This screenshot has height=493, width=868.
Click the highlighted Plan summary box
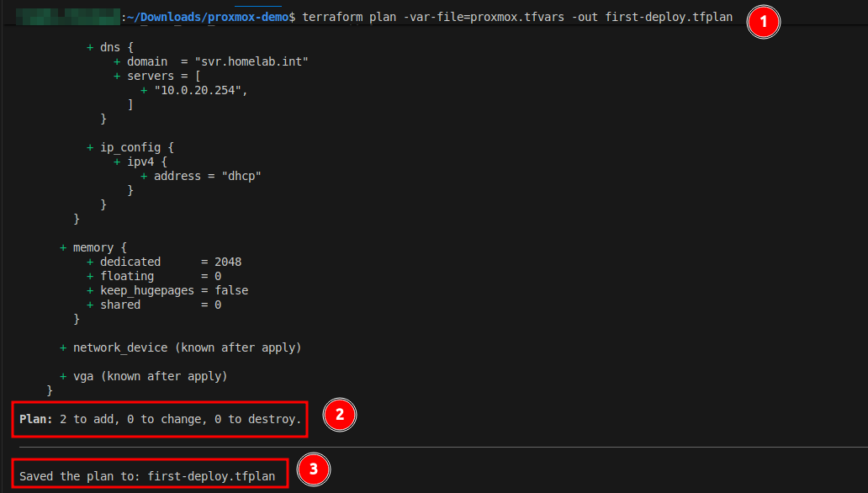tap(160, 418)
